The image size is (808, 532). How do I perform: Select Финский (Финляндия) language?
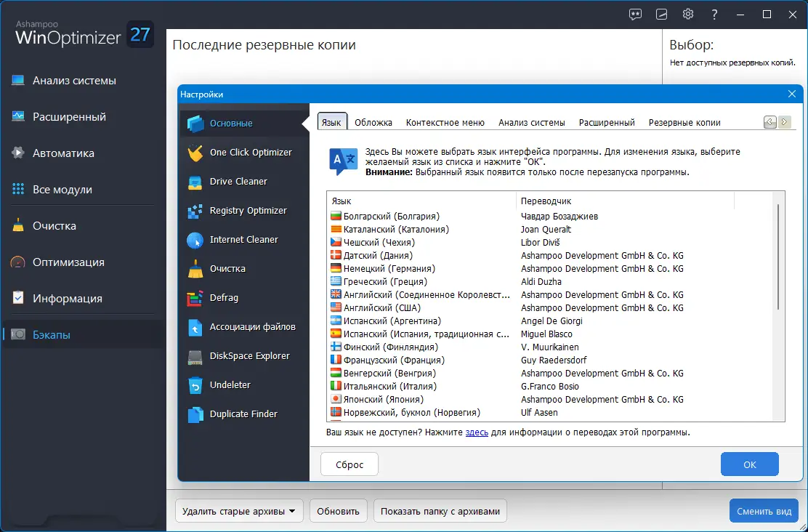tap(550, 347)
